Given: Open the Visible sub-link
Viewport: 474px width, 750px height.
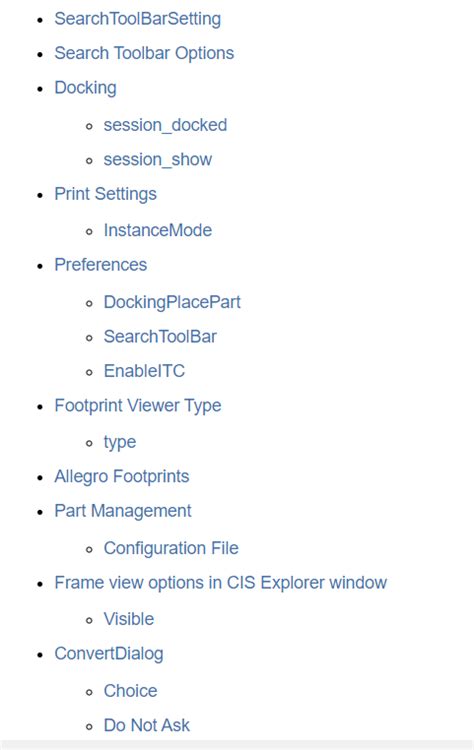Looking at the screenshot, I should point(129,619).
